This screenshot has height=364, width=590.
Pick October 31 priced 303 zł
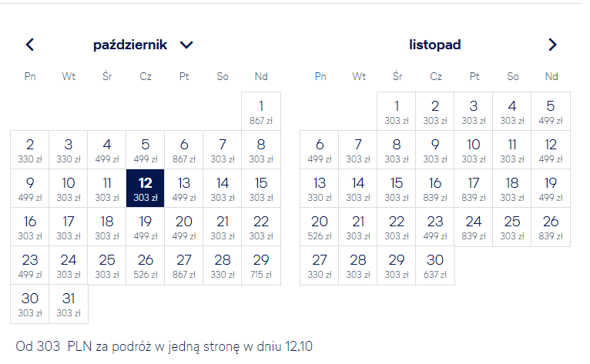tap(69, 304)
